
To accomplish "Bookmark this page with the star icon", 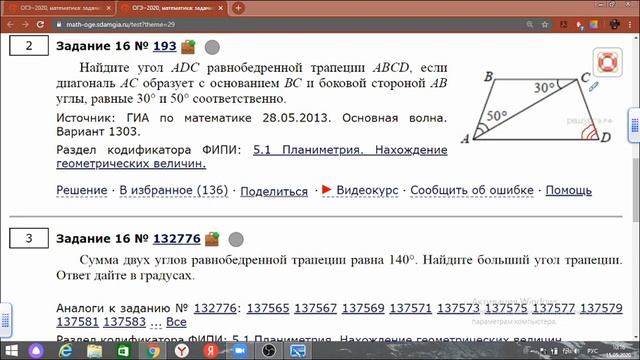I will pos(544,24).
